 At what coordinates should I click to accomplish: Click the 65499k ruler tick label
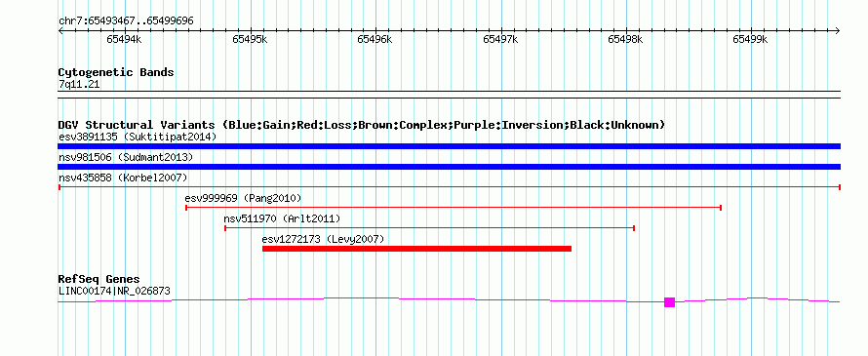(751, 39)
